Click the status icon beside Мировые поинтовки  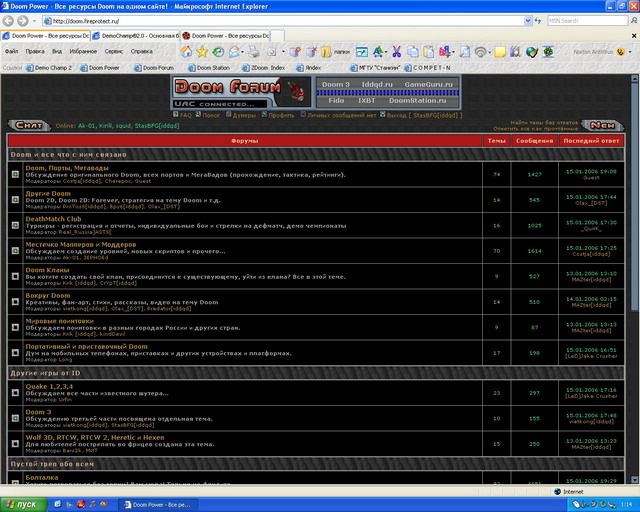click(15, 326)
